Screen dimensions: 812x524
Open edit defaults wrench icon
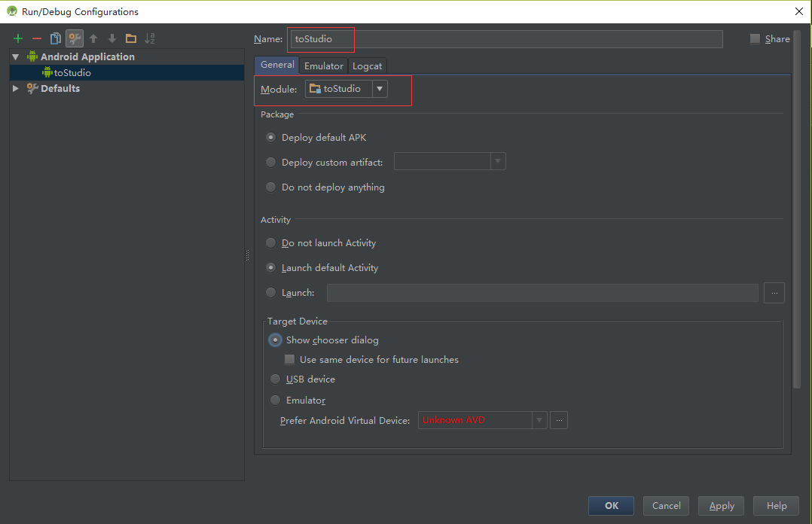point(75,38)
